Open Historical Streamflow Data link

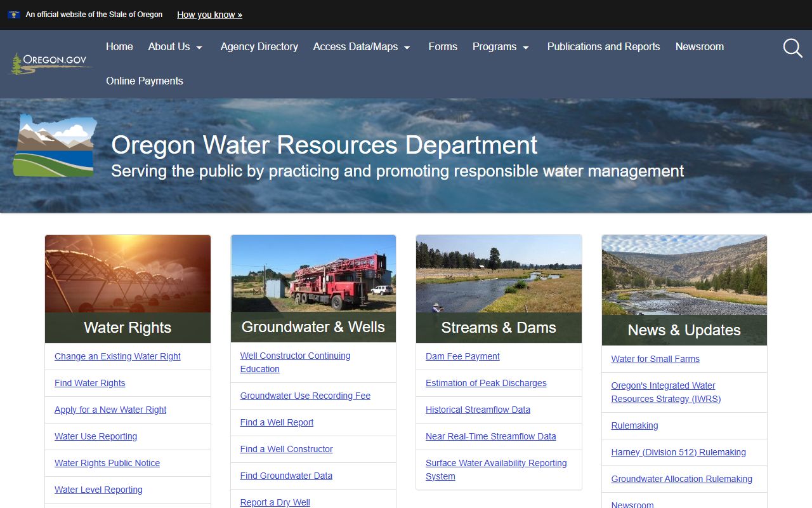(x=478, y=410)
